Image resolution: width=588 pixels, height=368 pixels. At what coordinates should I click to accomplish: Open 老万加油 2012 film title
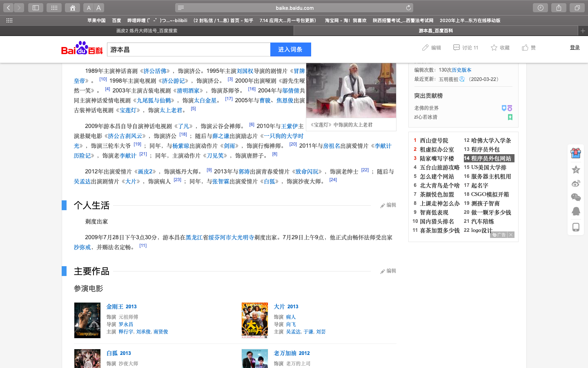tap(292, 353)
